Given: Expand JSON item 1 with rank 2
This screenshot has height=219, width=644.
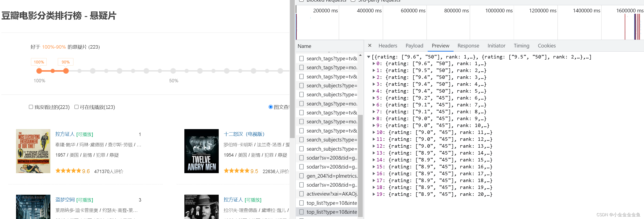Looking at the screenshot, I should point(374,71).
